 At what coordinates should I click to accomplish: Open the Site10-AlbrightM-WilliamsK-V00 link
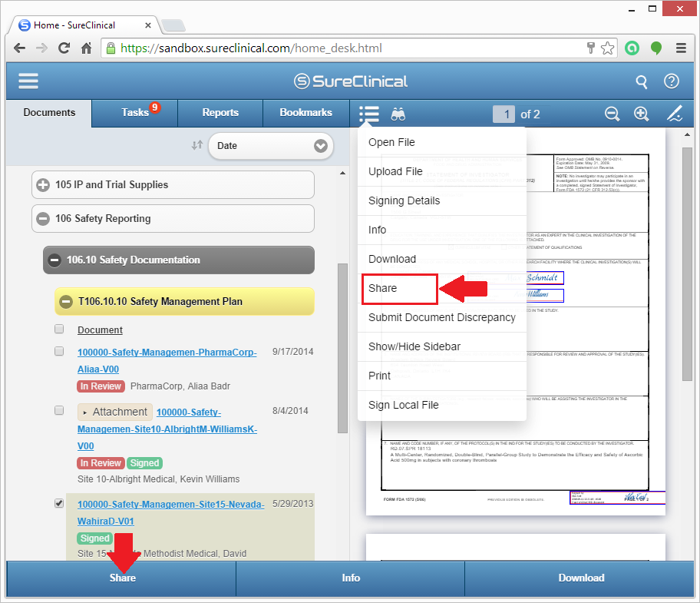pyautogui.click(x=167, y=429)
